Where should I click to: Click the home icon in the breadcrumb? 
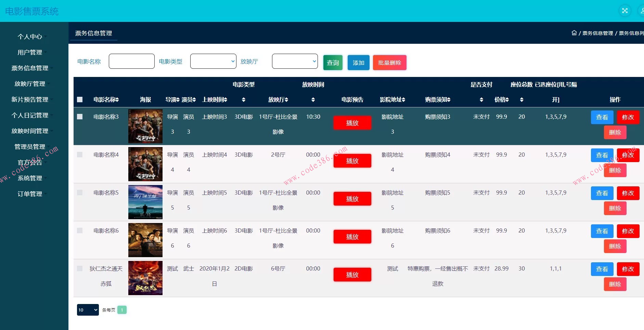click(x=574, y=33)
